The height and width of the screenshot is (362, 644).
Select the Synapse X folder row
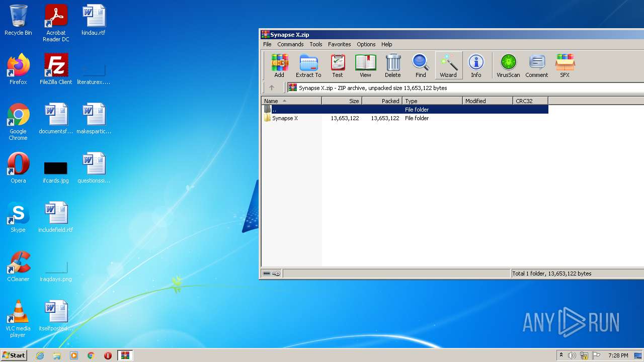point(405,118)
